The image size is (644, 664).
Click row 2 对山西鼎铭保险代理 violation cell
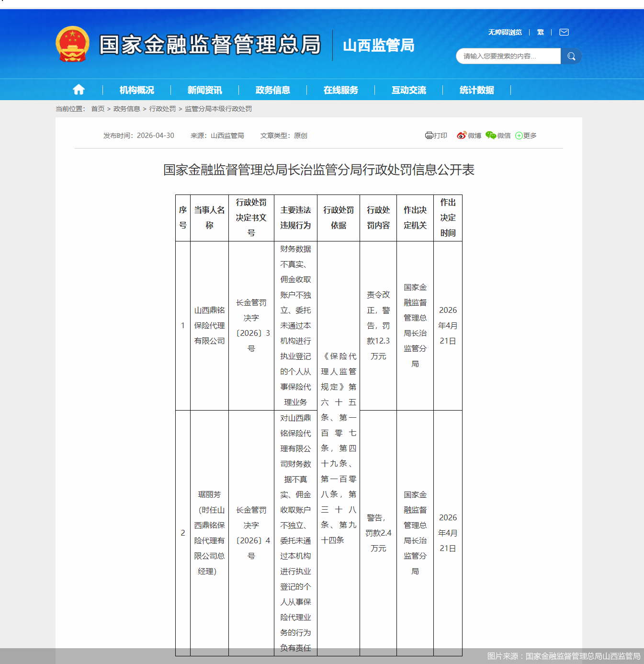click(295, 533)
